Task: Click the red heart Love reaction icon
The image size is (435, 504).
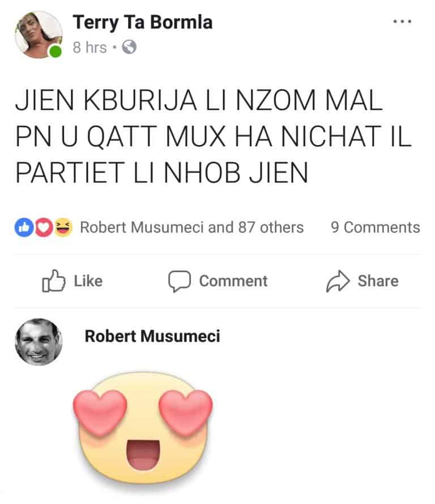Action: 44,227
